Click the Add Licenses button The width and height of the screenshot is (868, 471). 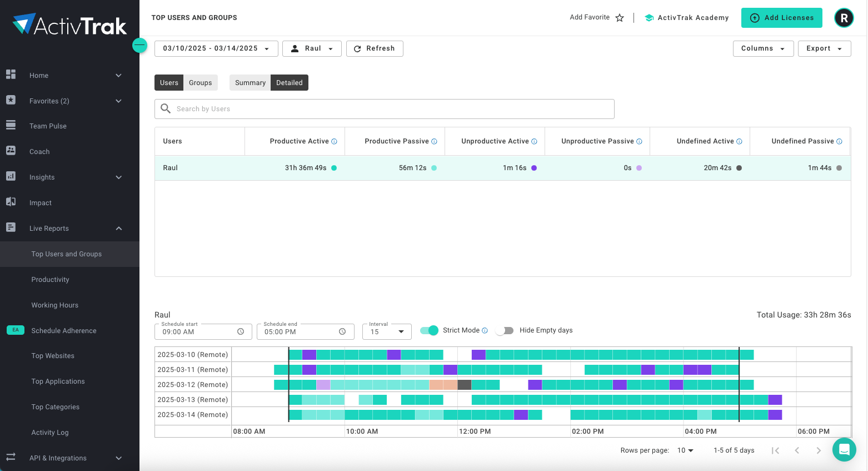pos(782,18)
